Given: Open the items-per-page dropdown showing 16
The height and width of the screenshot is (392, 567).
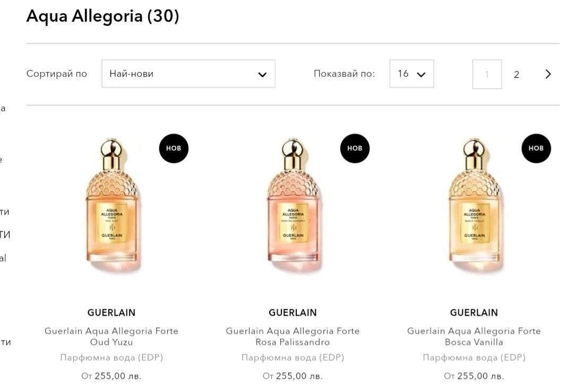Looking at the screenshot, I should (411, 74).
